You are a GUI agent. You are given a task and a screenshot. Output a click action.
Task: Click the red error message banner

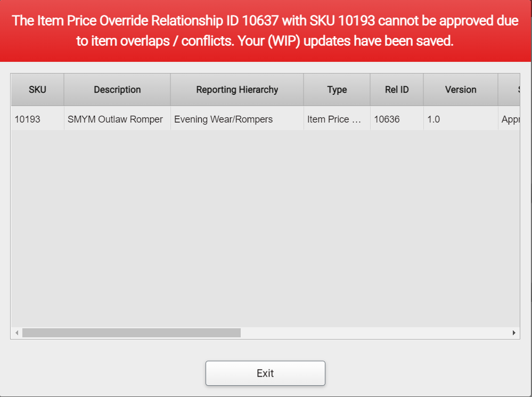(265, 30)
